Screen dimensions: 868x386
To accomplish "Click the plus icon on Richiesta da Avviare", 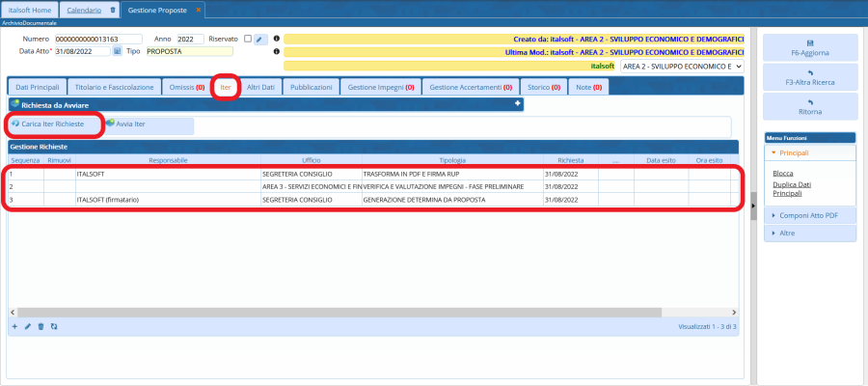I will 517,103.
